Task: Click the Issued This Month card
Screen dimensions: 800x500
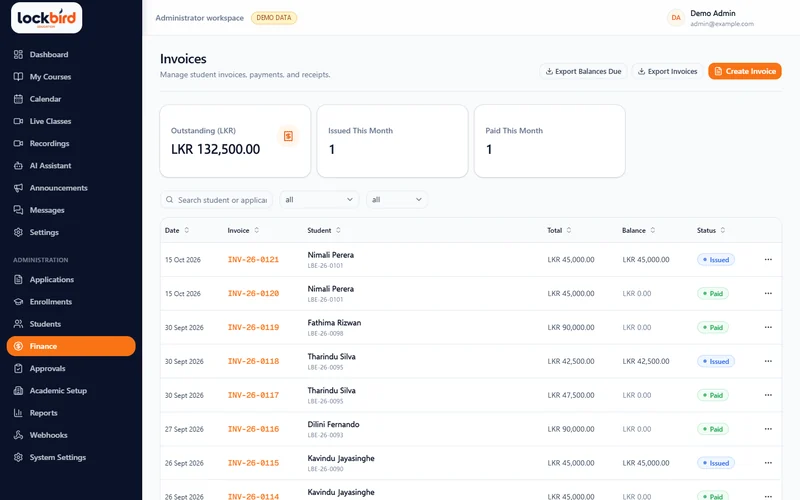Action: pos(392,141)
